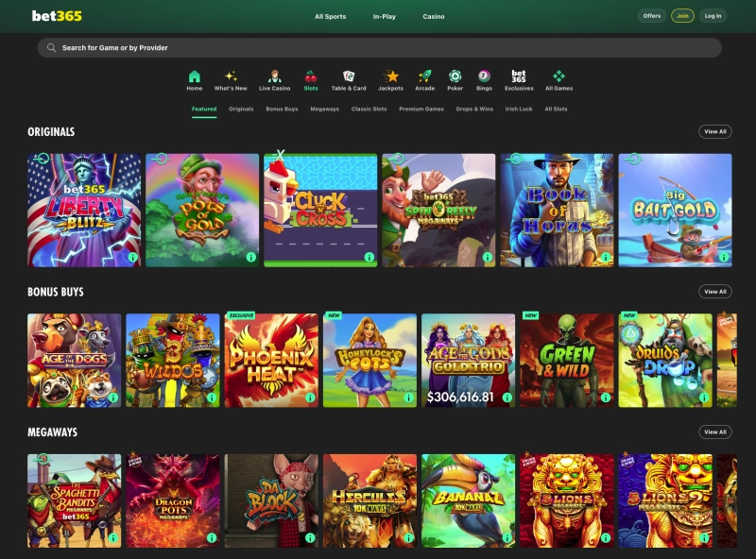The height and width of the screenshot is (559, 756).
Task: Open the All Games diamond icon
Action: [558, 76]
